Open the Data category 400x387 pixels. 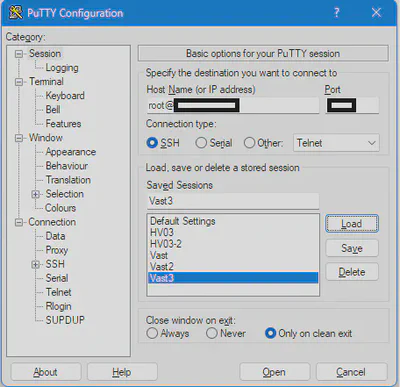[55, 236]
